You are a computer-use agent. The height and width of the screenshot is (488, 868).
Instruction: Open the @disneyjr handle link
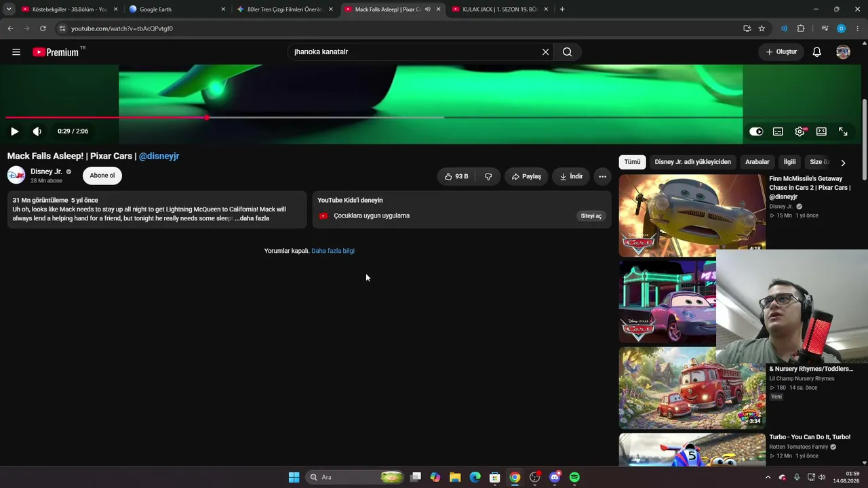pos(159,156)
